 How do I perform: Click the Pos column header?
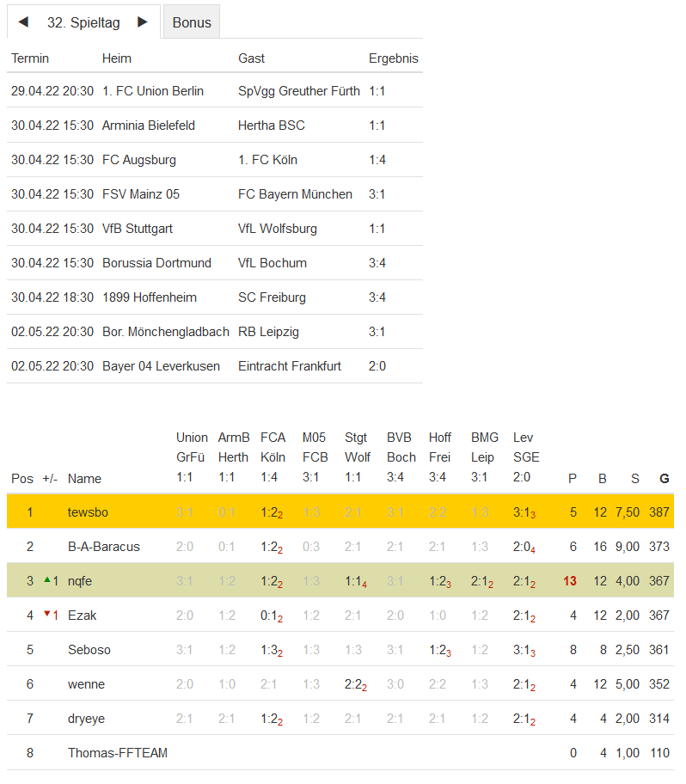click(x=22, y=479)
